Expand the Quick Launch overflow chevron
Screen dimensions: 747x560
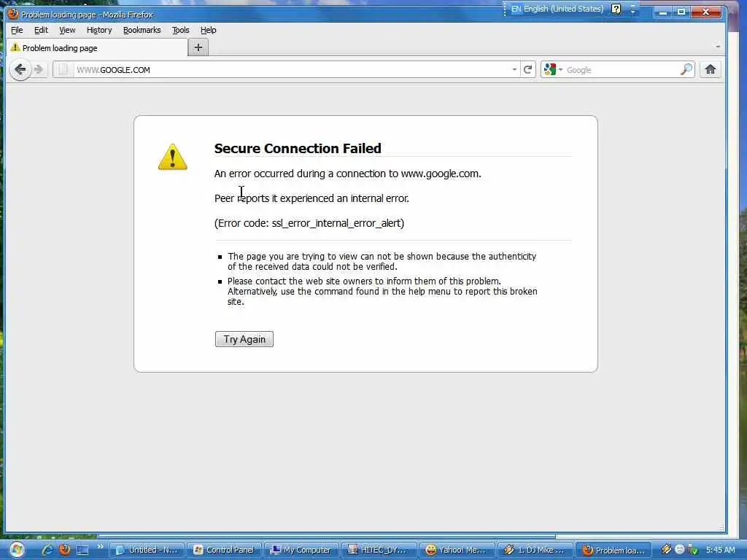101,547
